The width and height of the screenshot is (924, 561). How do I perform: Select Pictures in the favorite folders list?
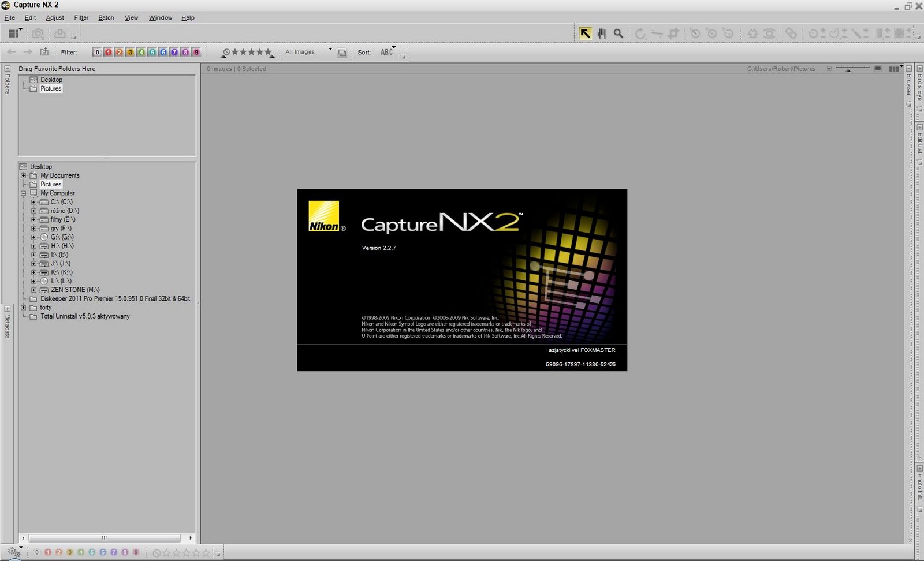pyautogui.click(x=51, y=89)
